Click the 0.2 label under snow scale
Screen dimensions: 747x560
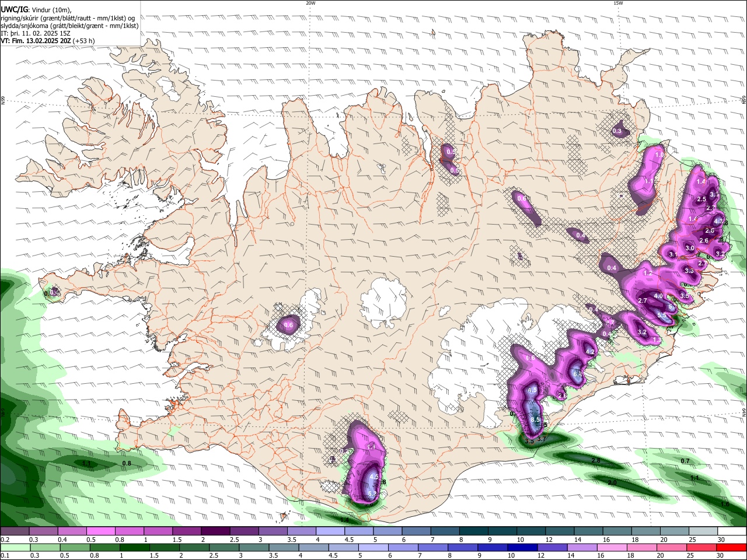(5, 540)
